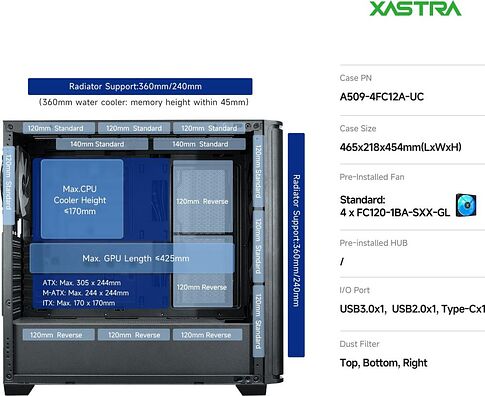Click the rear vertical 120mm Standard fan label
The height and width of the screenshot is (396, 485).
click(x=9, y=185)
